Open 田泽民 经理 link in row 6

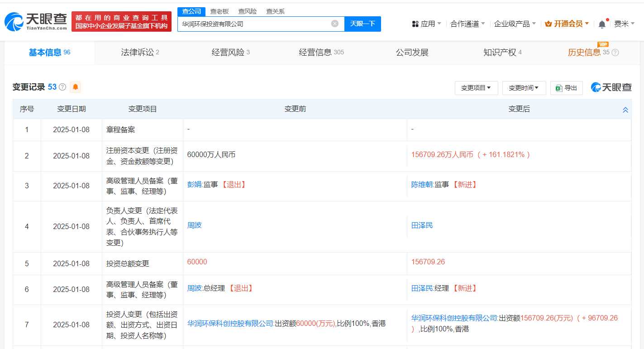[x=422, y=288]
